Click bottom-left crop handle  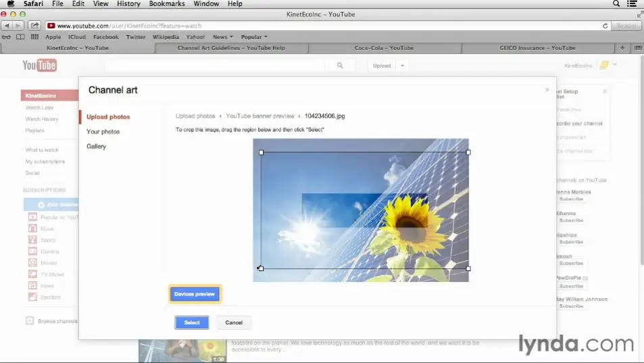click(262, 268)
